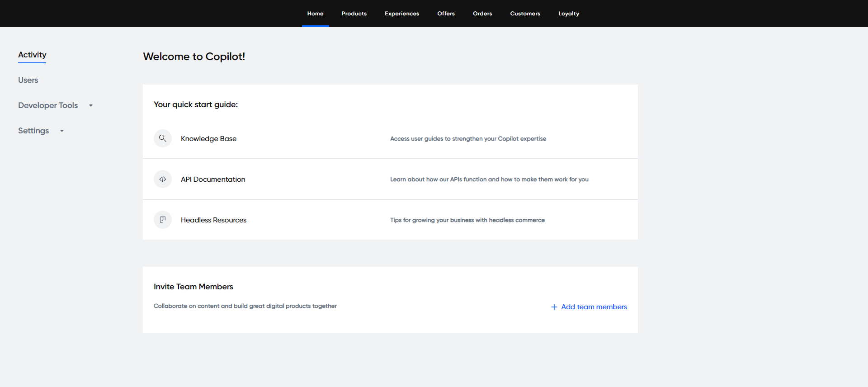The image size is (868, 387).
Task: Click 'Collaborate on content and build' text
Action: pos(245,306)
